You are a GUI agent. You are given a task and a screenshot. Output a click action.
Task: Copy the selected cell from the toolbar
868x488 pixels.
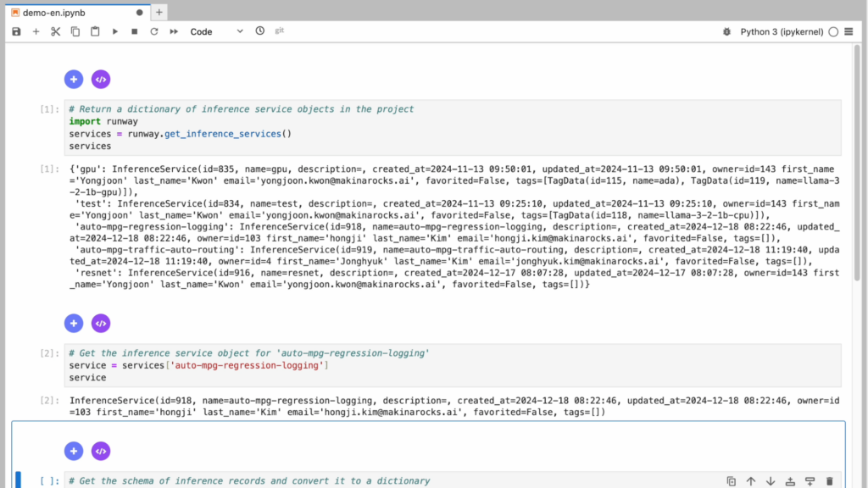click(75, 31)
